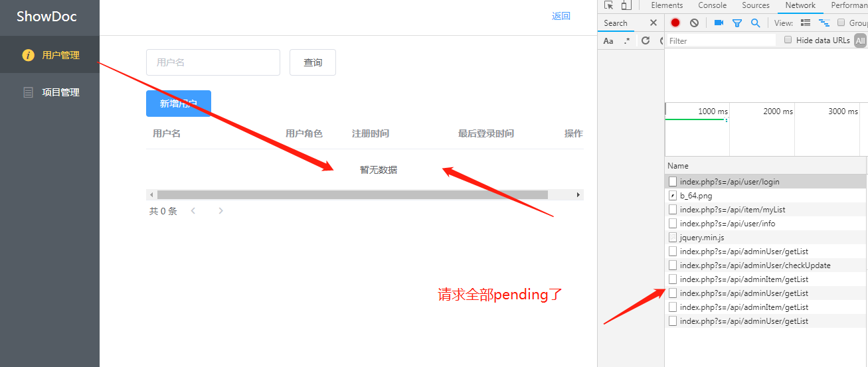Select the jquery.min.js request row

[x=766, y=238]
